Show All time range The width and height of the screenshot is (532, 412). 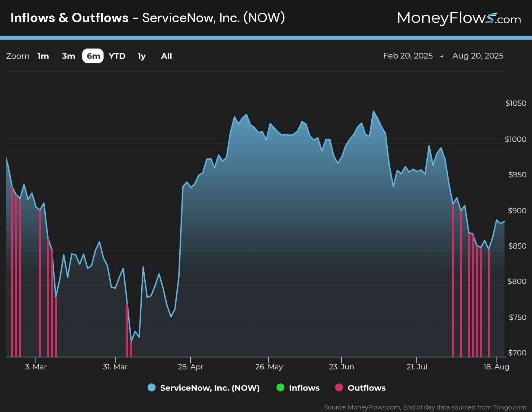click(166, 56)
